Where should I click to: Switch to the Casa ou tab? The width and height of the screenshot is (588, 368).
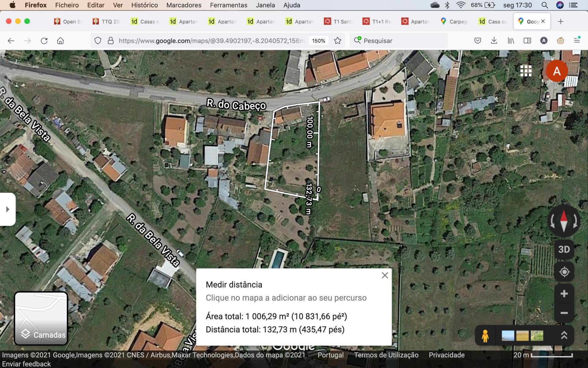493,21
